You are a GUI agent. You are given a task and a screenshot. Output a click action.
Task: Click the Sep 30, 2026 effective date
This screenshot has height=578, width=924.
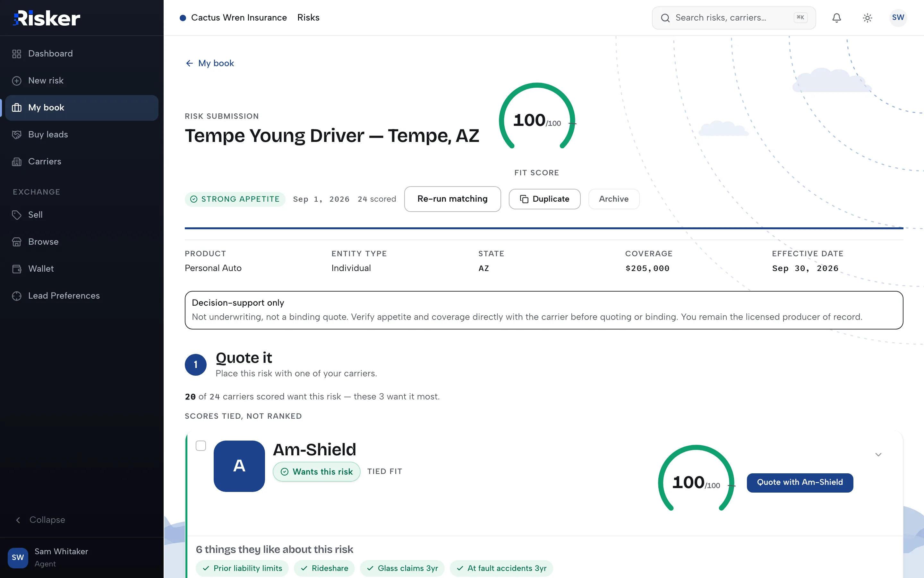(x=805, y=268)
